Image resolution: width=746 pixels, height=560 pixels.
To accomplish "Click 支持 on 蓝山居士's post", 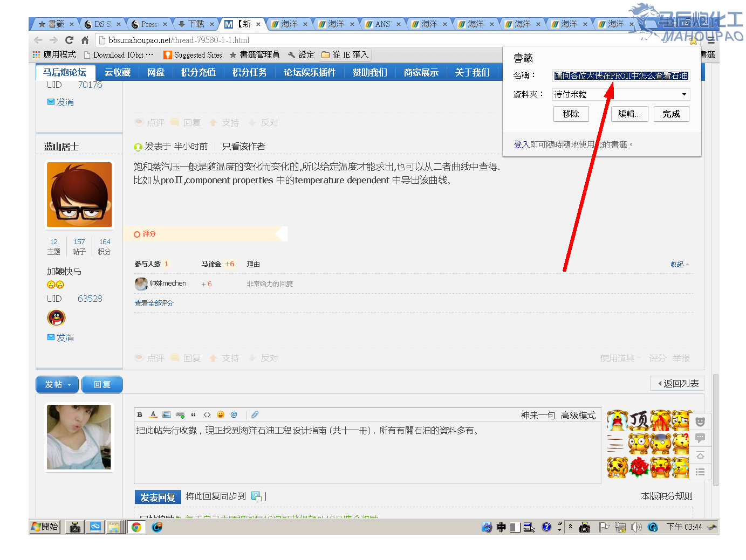I will (x=224, y=358).
